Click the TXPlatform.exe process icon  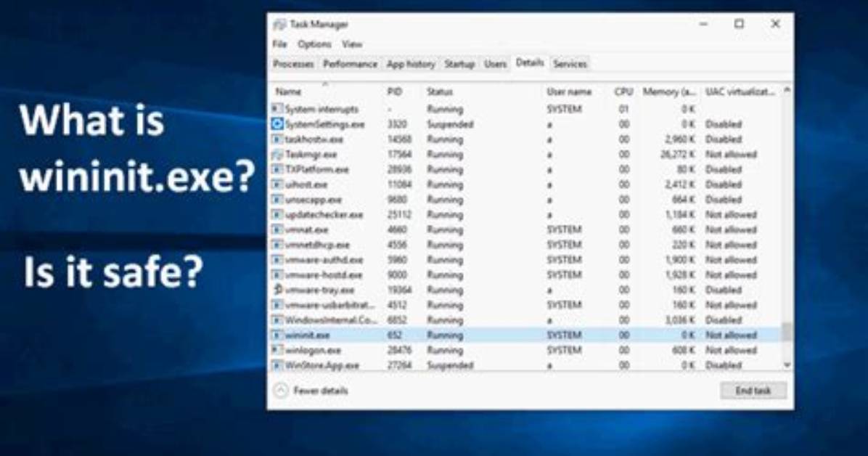click(277, 169)
